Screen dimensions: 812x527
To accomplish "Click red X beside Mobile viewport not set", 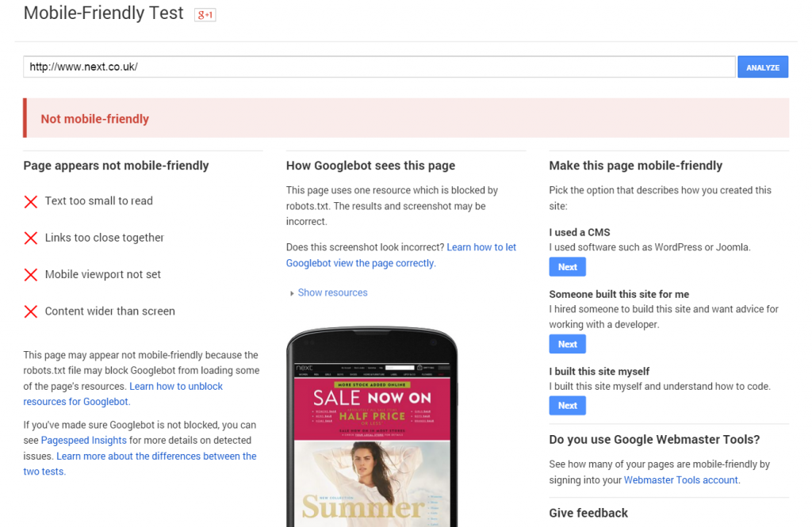I will (x=31, y=275).
